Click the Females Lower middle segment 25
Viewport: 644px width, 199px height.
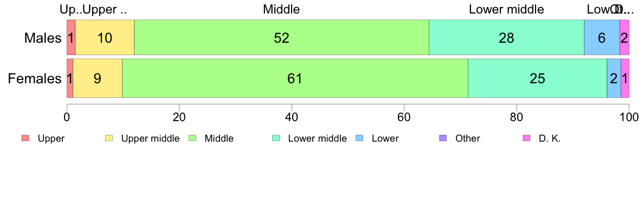point(537,78)
